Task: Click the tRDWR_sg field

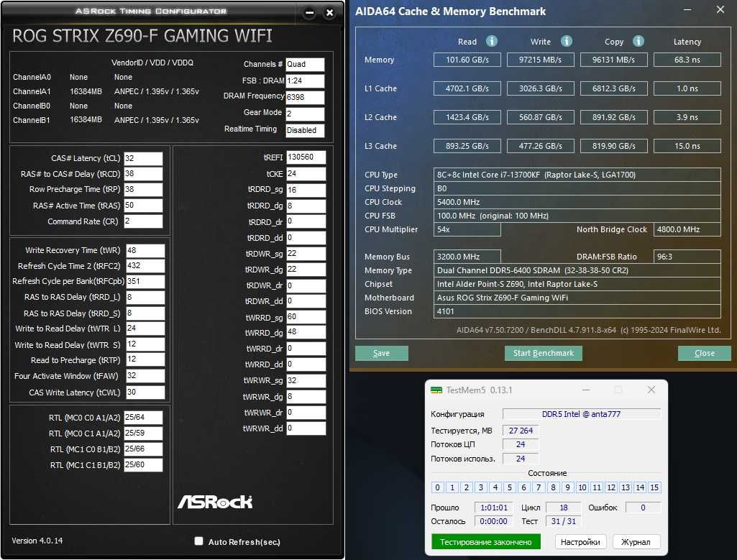Action: [306, 254]
